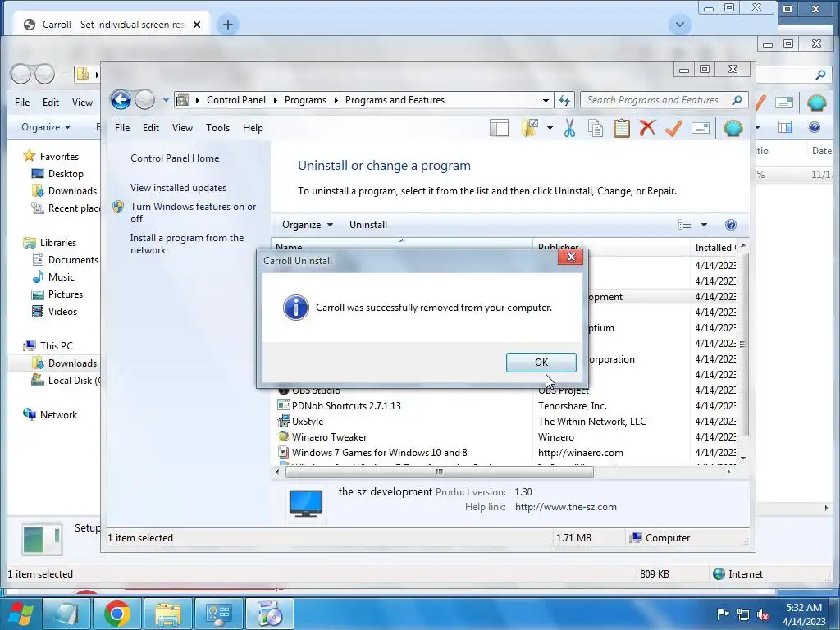Click the red X Delete icon
Viewport: 840px width, 630px height.
tap(647, 128)
